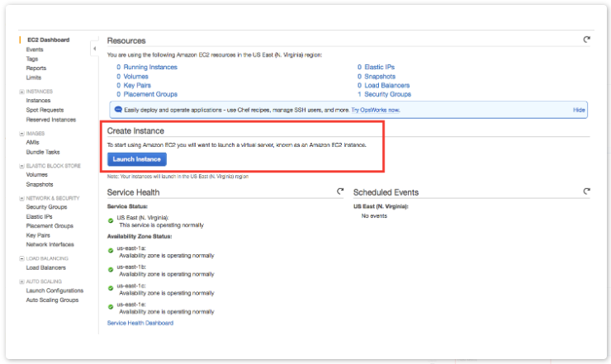Open Elastic IPs in the sidebar

[x=40, y=217]
